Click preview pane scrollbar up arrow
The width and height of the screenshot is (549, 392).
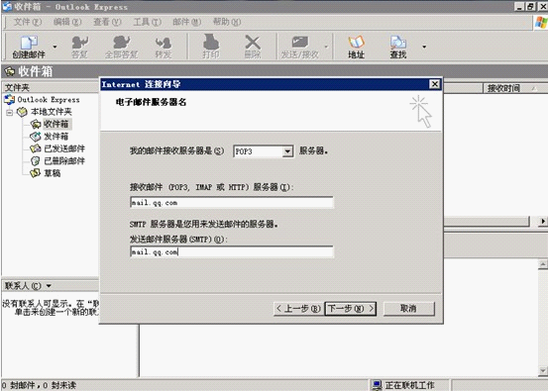click(x=543, y=264)
